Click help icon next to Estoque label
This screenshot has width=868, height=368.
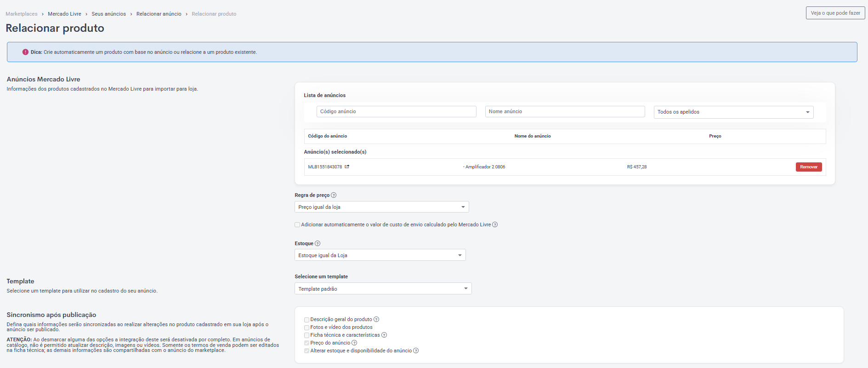pyautogui.click(x=318, y=243)
